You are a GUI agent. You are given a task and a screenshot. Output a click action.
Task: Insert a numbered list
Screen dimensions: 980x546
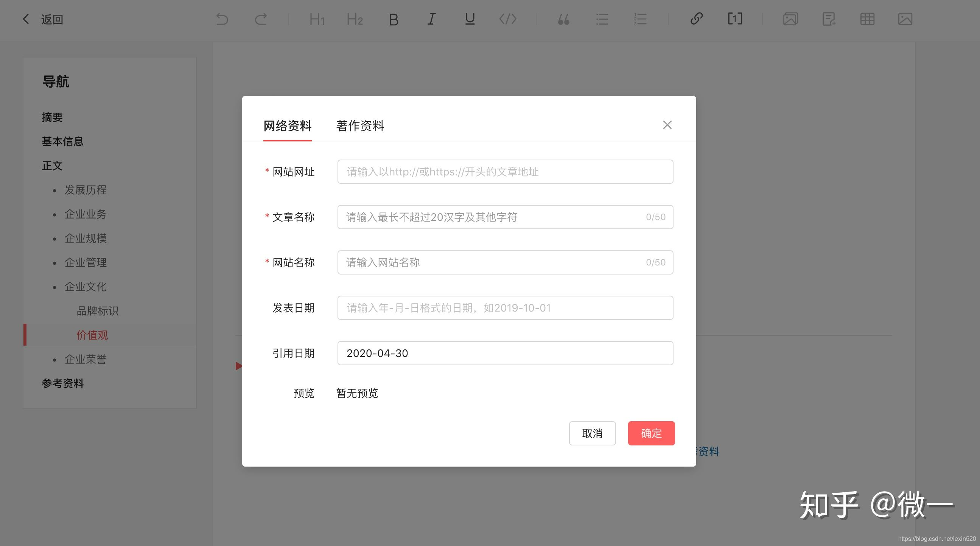click(x=640, y=19)
